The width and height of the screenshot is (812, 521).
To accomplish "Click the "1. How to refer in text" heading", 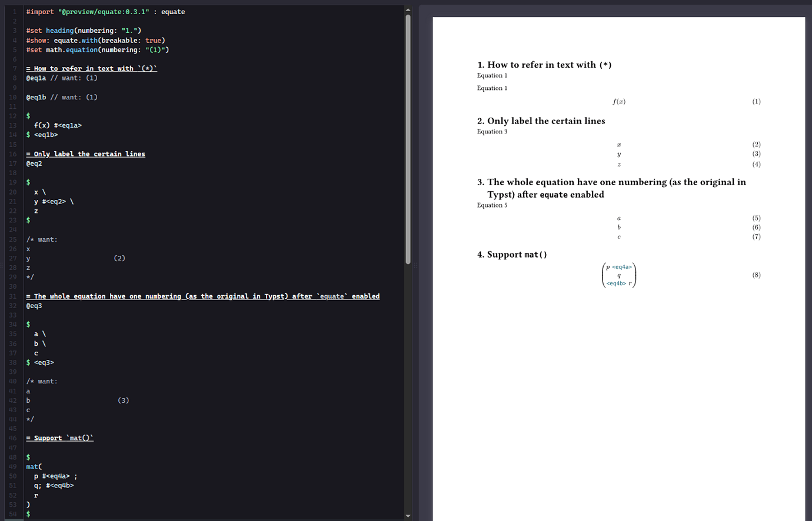I will (544, 65).
